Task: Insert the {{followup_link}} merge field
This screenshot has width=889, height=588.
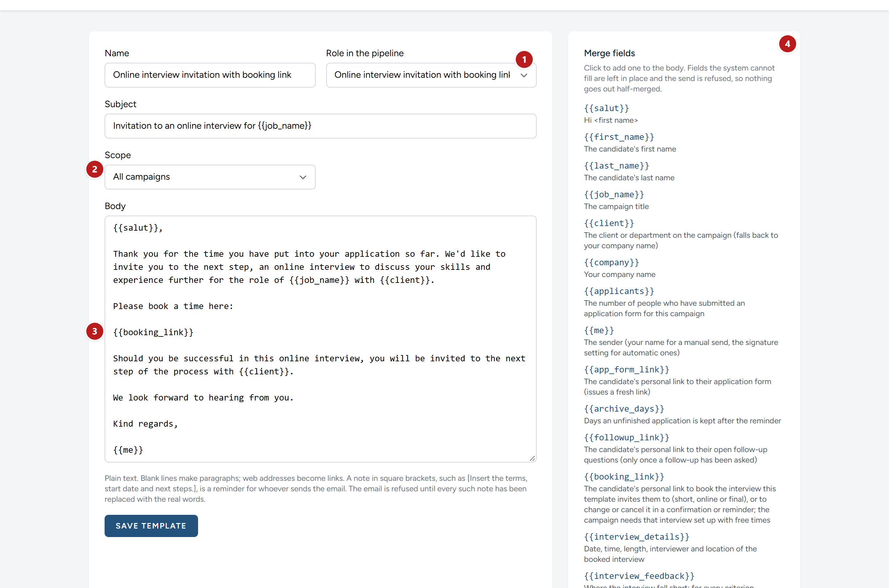Action: click(627, 438)
